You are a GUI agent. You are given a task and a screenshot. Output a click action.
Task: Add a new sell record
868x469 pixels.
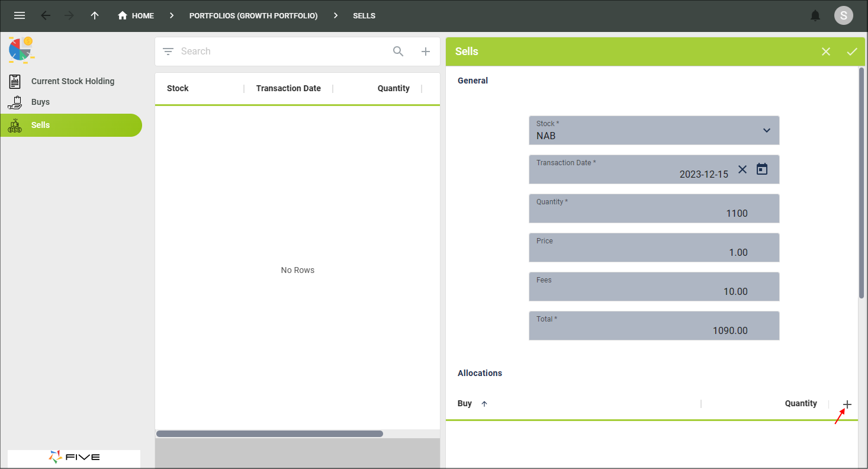pyautogui.click(x=426, y=52)
